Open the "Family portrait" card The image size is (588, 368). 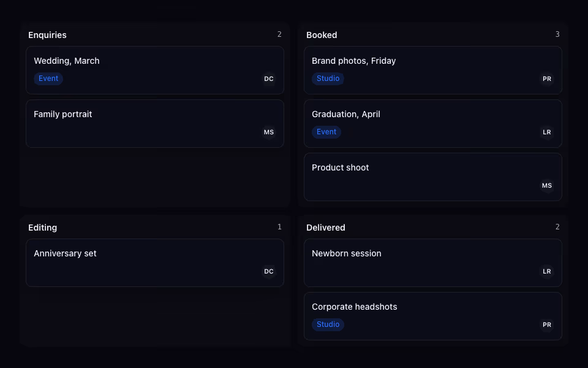(155, 123)
